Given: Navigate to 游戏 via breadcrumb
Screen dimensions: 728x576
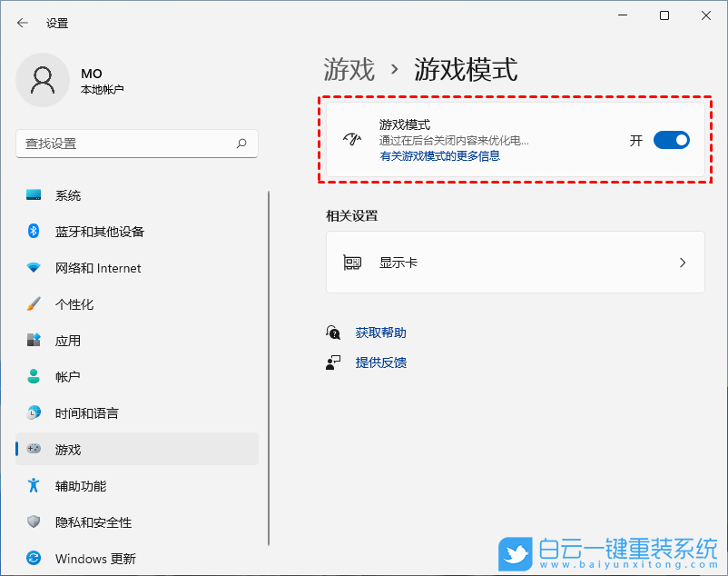Looking at the screenshot, I should click(x=348, y=68).
